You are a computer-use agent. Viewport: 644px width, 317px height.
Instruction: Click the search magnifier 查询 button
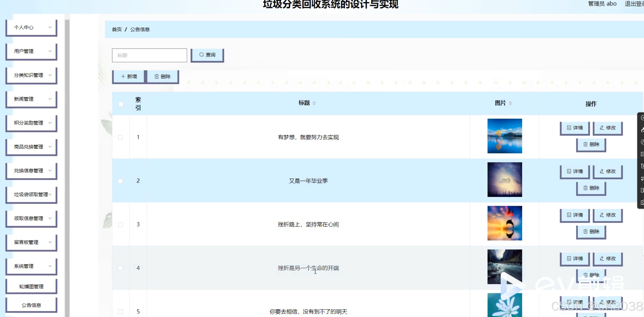pos(207,55)
